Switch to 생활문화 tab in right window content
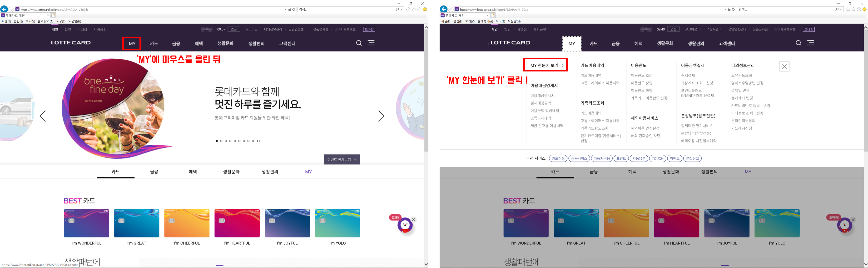This screenshot has height=268, width=868. [x=670, y=172]
